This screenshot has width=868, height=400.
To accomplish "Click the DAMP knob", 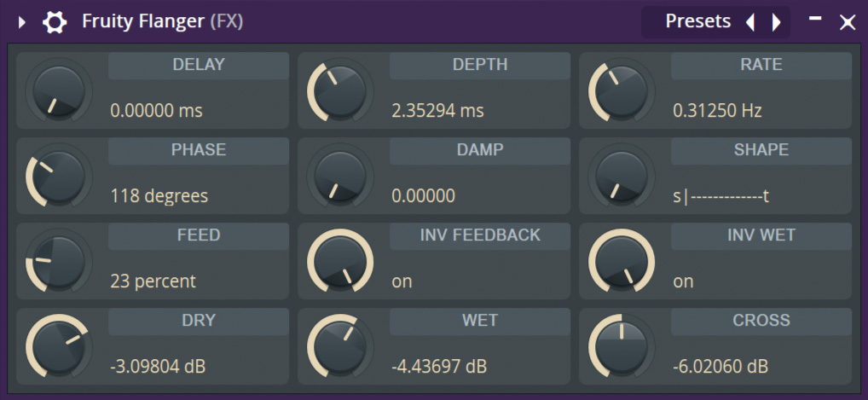I will coord(340,177).
